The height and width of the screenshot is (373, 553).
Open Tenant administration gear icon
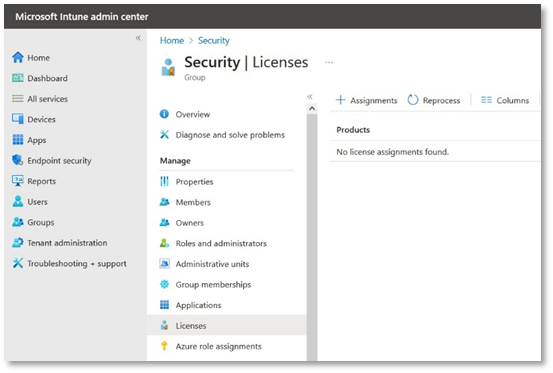pos(17,243)
